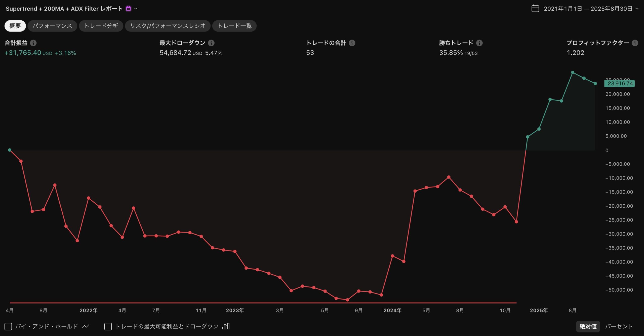Click info icon next to 合計損益

pos(33,43)
